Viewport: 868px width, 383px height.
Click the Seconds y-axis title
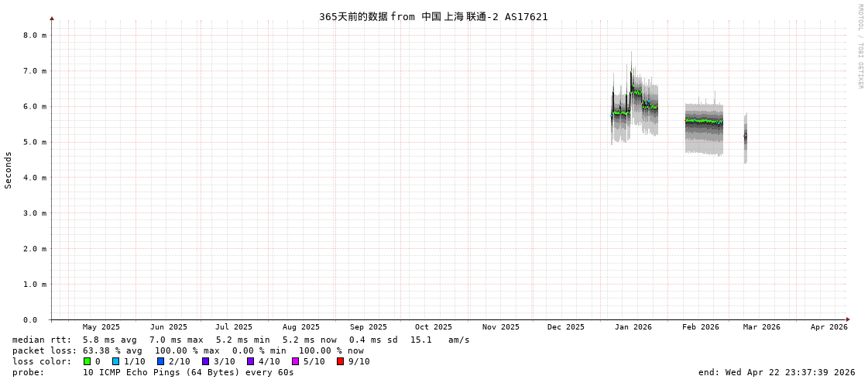(9, 170)
